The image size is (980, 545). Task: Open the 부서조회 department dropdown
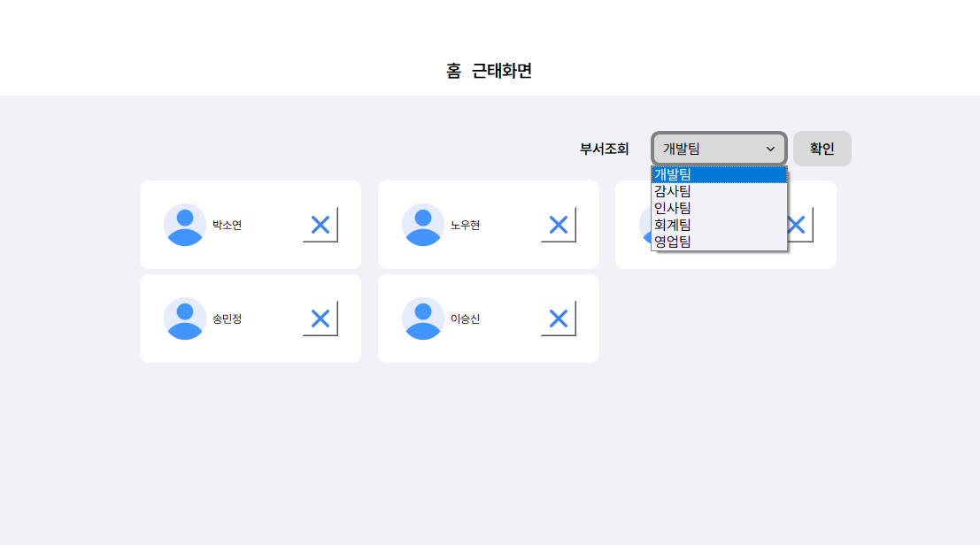click(719, 149)
